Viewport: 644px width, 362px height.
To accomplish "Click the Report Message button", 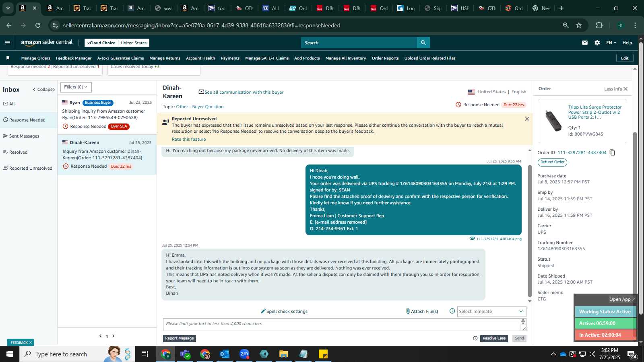I will 180,338.
